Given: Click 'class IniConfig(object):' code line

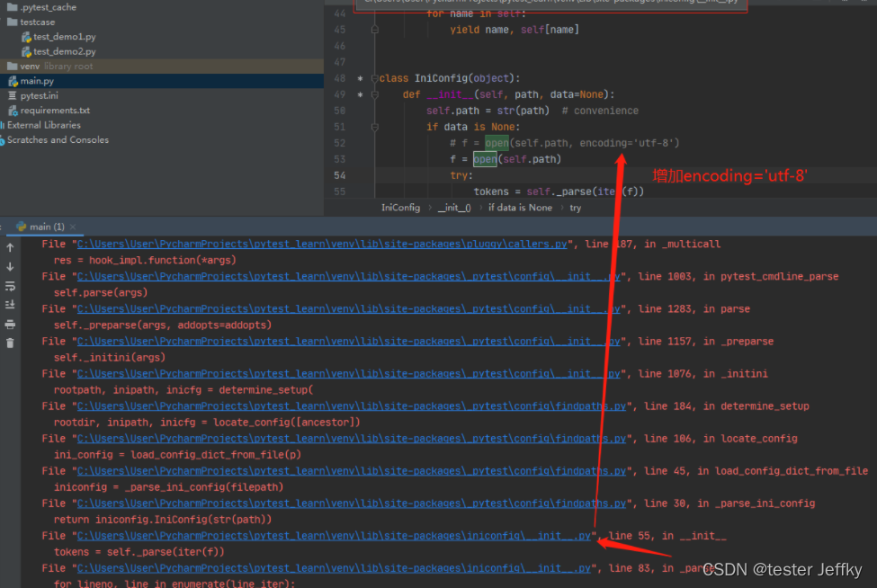Looking at the screenshot, I should [x=450, y=78].
